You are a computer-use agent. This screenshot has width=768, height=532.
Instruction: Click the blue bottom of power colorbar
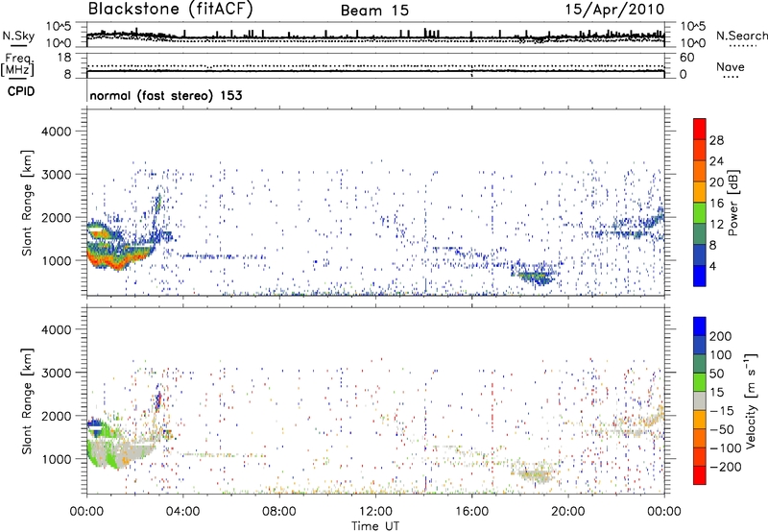coord(700,276)
